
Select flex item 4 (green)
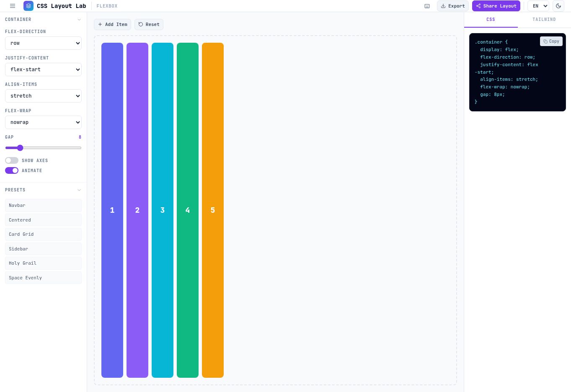188,210
